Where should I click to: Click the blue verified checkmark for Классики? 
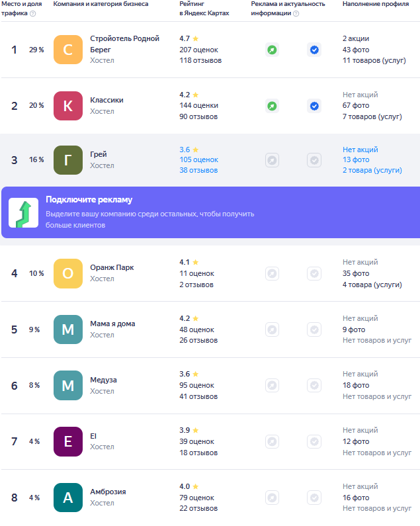pos(314,106)
